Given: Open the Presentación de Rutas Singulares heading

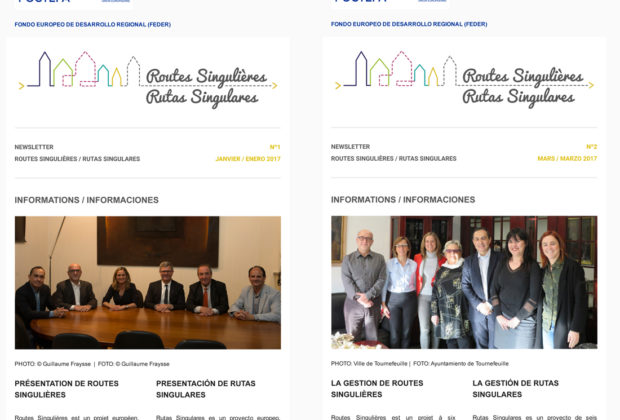Looking at the screenshot, I should point(206,389).
